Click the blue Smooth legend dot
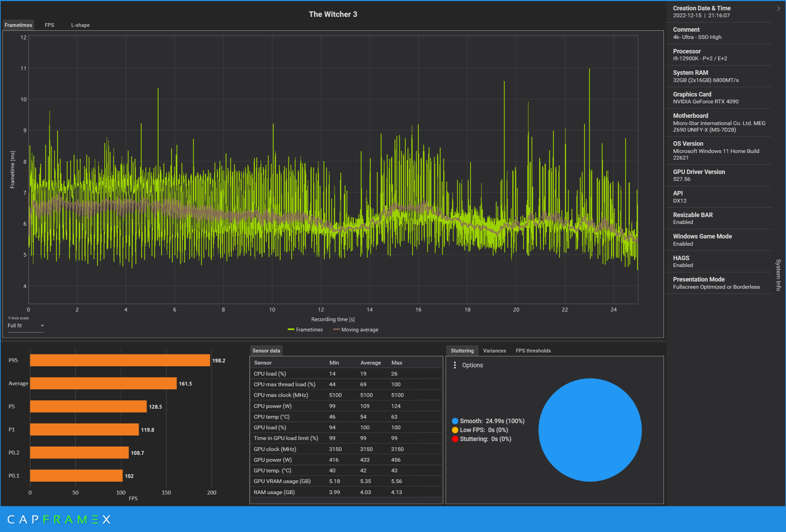786x532 pixels. [x=455, y=421]
